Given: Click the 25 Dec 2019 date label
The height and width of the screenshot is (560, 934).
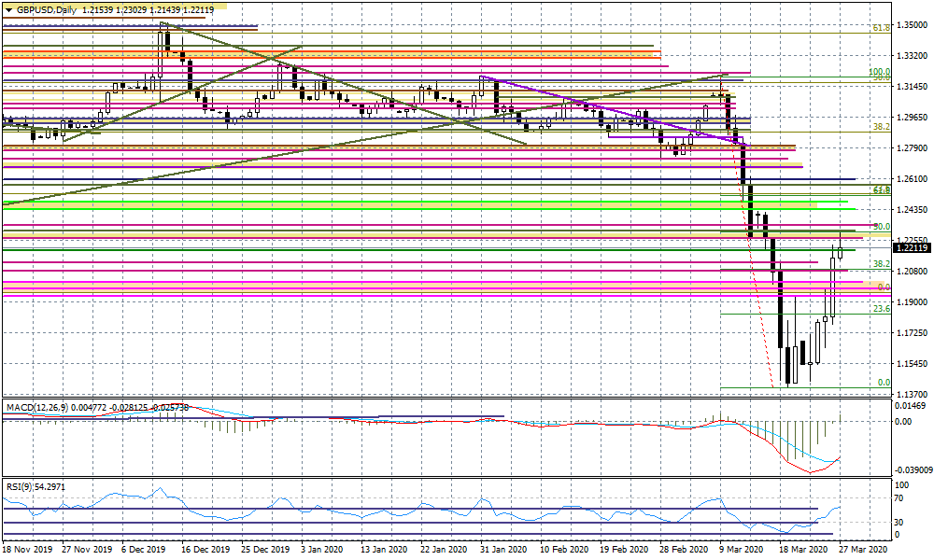Looking at the screenshot, I should (x=265, y=550).
